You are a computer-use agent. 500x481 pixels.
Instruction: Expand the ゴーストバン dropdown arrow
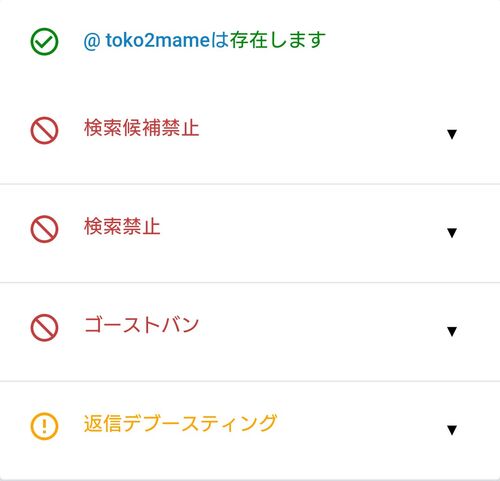(452, 331)
